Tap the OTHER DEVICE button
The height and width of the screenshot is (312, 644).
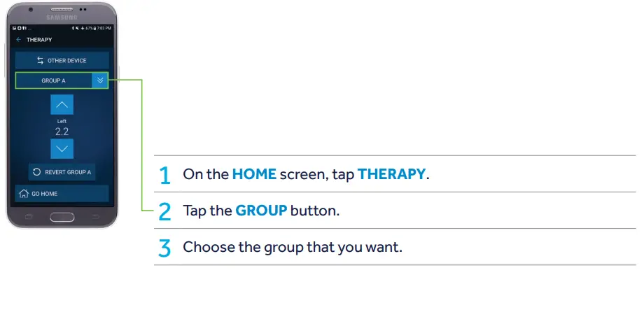[x=62, y=61]
